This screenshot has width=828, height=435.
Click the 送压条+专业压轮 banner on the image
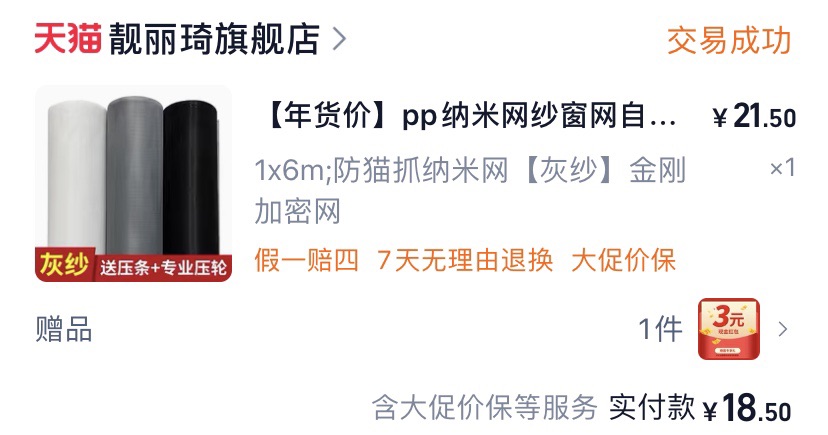(x=163, y=268)
